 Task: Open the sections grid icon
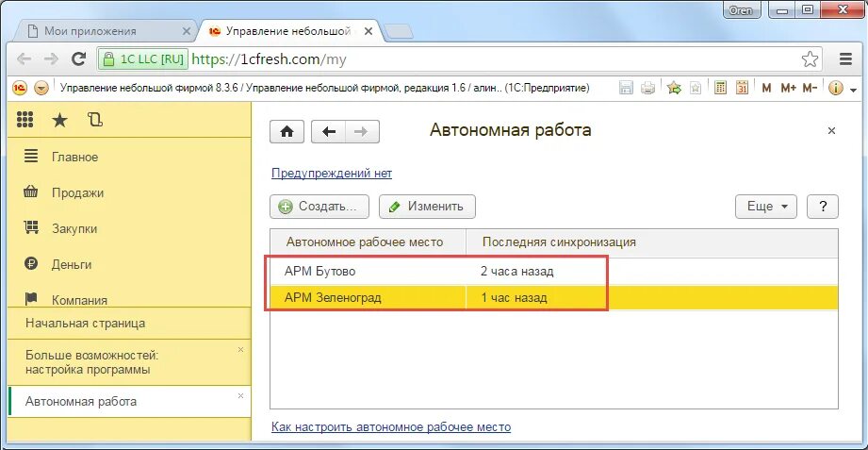(25, 120)
